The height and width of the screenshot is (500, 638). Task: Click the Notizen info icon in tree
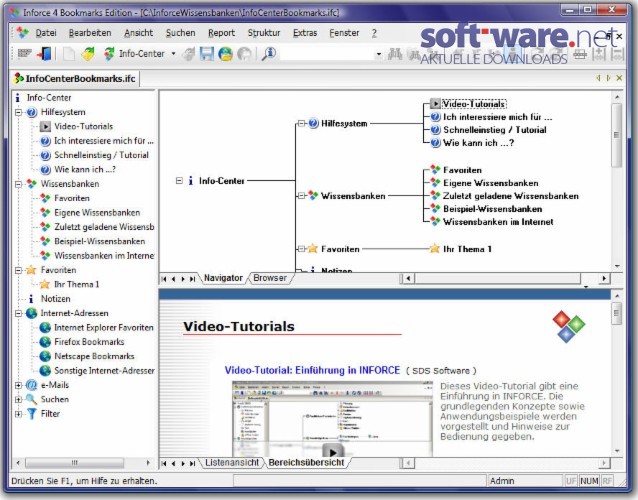point(31,299)
